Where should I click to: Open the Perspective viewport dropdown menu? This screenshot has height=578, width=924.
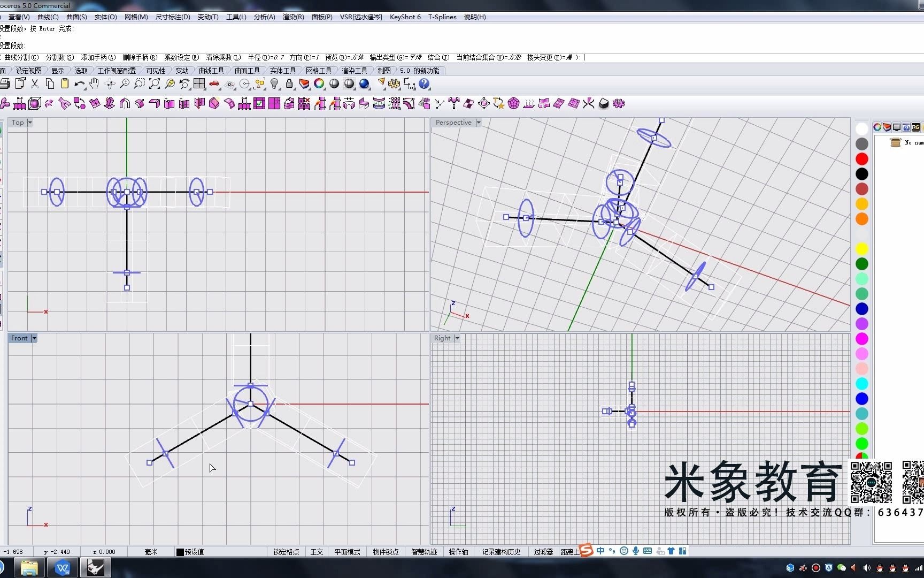(x=479, y=123)
